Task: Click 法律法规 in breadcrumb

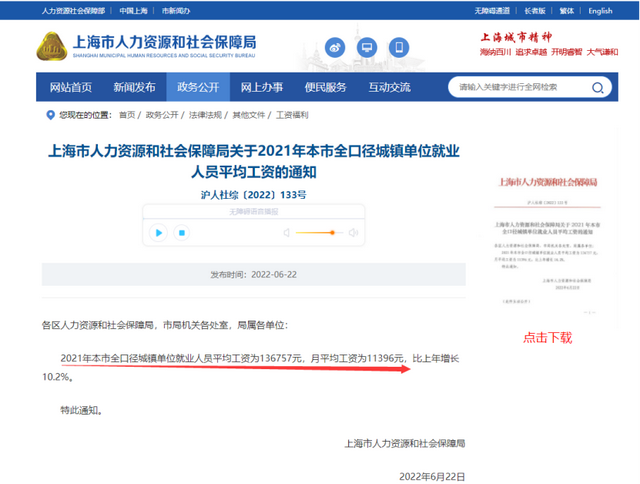Action: click(x=205, y=115)
